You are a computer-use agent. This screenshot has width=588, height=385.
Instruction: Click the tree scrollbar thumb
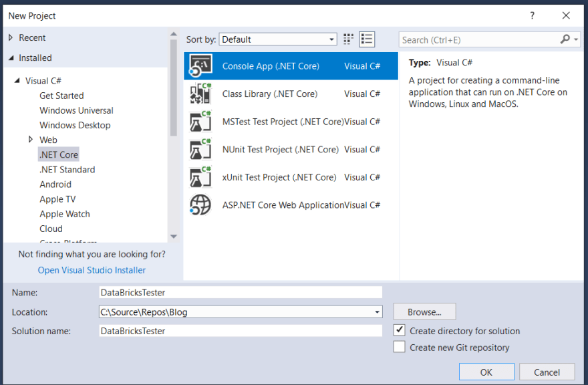(x=173, y=88)
